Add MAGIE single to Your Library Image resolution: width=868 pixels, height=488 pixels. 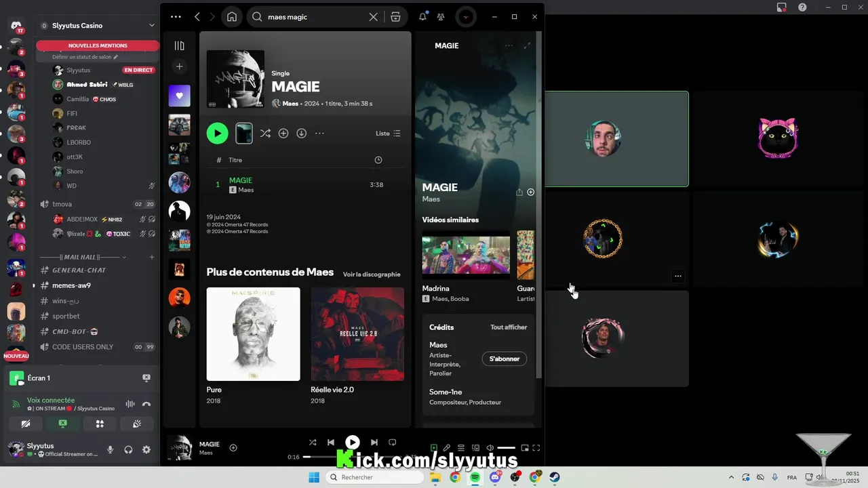[283, 134]
